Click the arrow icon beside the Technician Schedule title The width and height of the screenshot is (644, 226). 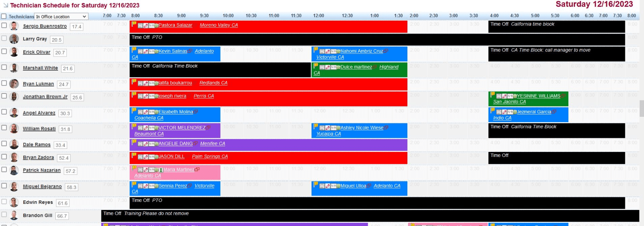pyautogui.click(x=5, y=5)
